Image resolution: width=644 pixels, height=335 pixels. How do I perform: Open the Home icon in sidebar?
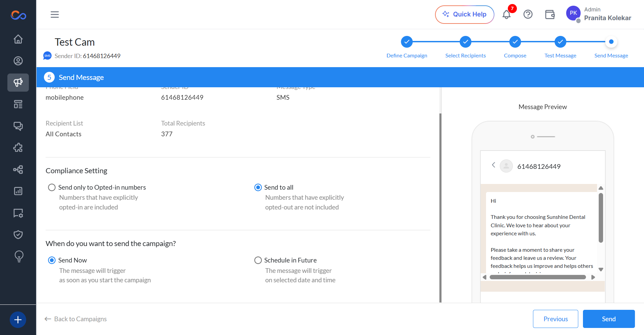point(18,39)
